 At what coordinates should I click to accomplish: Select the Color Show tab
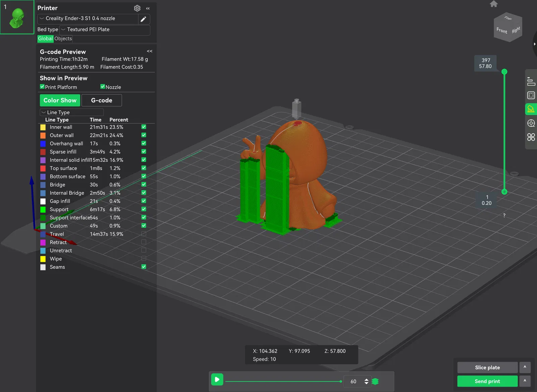60,100
